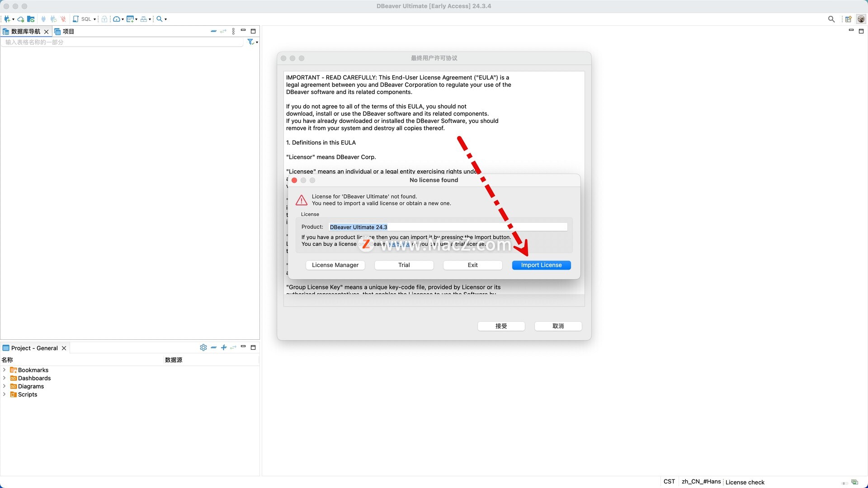868x488 pixels.
Task: Click 接受 button in EULA dialog
Action: (x=501, y=326)
